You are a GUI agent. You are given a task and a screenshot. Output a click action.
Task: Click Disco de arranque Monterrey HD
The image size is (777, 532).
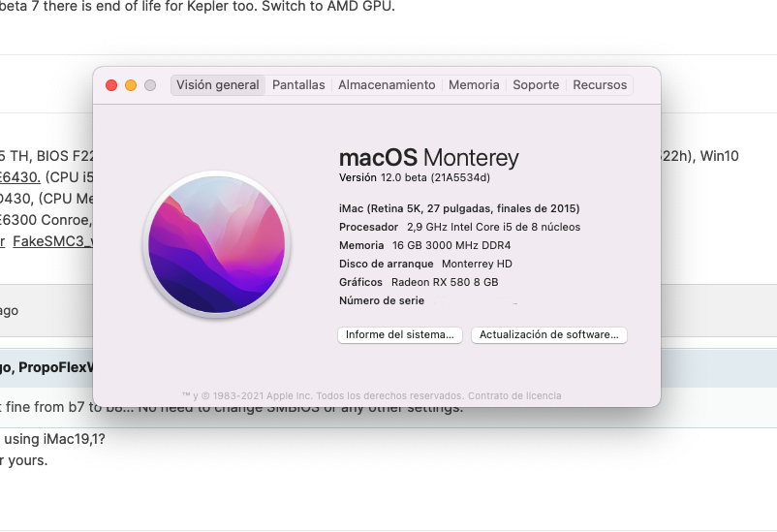click(425, 264)
